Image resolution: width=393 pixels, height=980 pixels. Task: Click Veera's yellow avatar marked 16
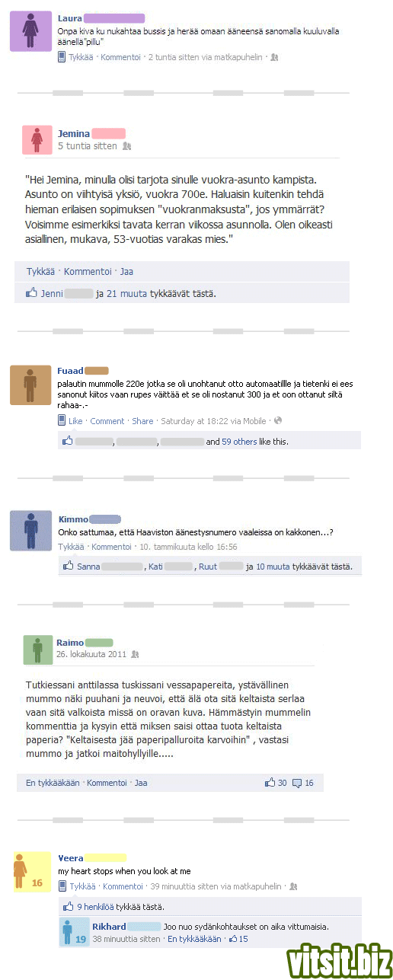pyautogui.click(x=30, y=871)
